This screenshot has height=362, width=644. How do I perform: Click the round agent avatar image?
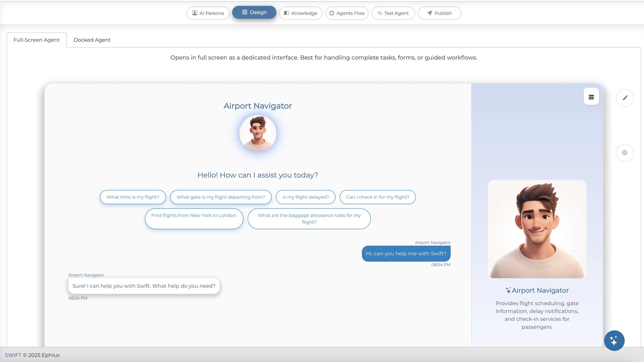257,133
